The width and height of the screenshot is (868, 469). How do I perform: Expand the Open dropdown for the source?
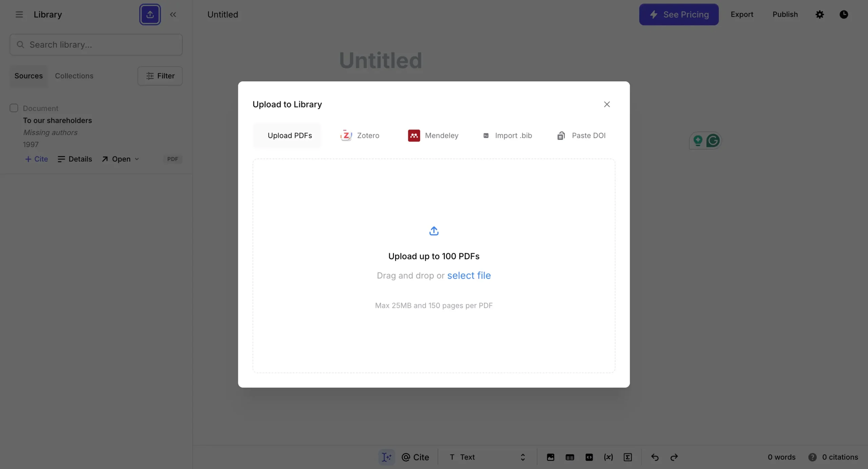pos(120,159)
